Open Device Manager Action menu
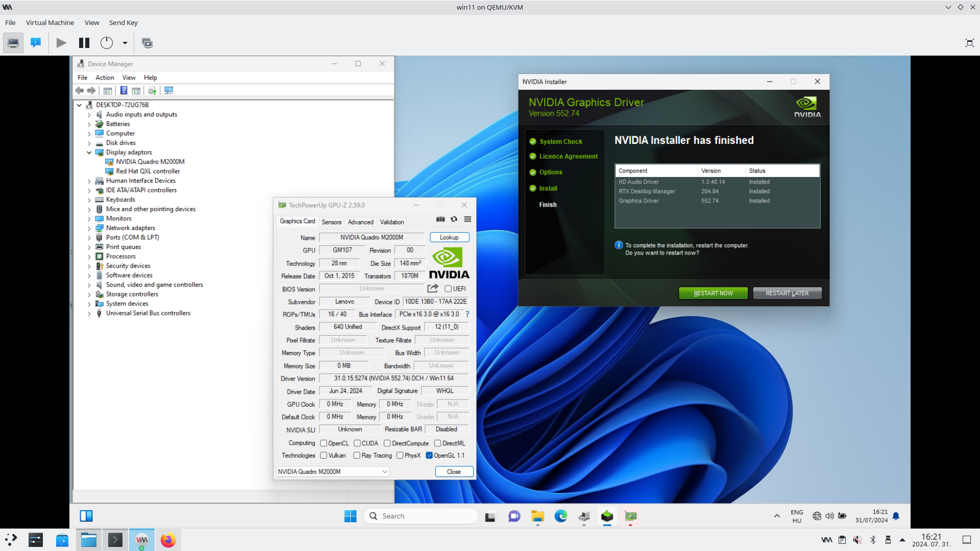The height and width of the screenshot is (551, 980). pyautogui.click(x=105, y=78)
